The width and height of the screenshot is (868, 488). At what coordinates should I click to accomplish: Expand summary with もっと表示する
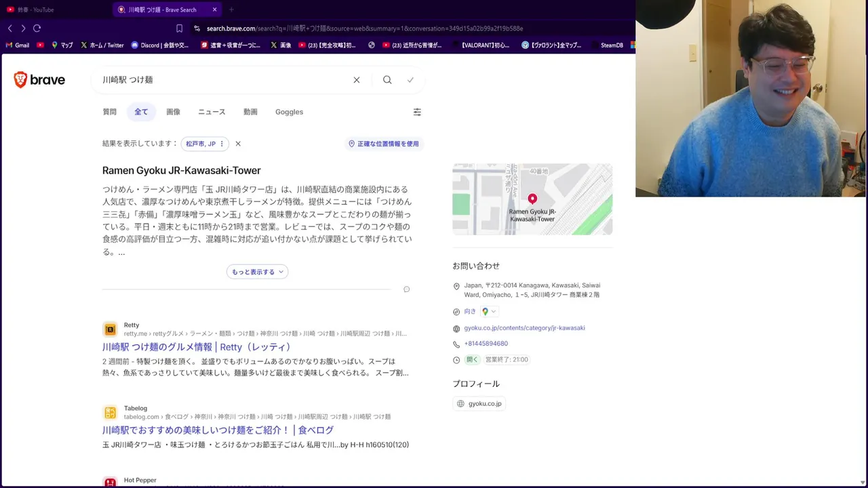(x=257, y=272)
